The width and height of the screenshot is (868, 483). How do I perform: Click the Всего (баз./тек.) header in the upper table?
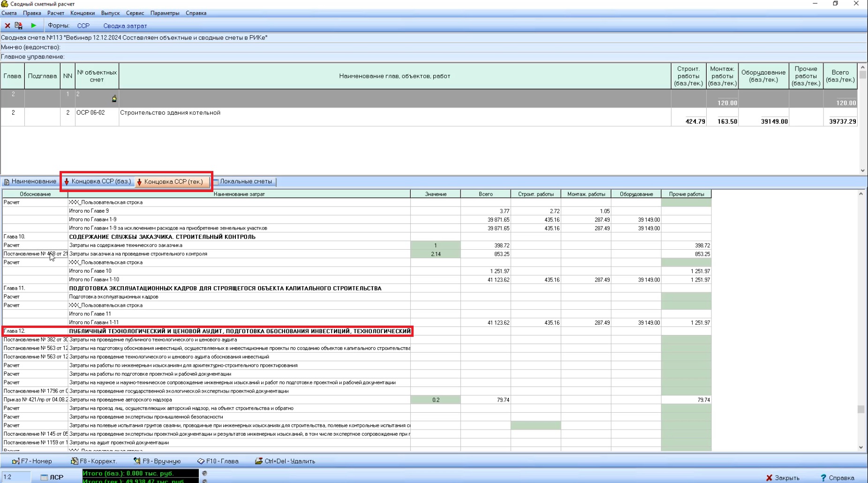pos(840,76)
